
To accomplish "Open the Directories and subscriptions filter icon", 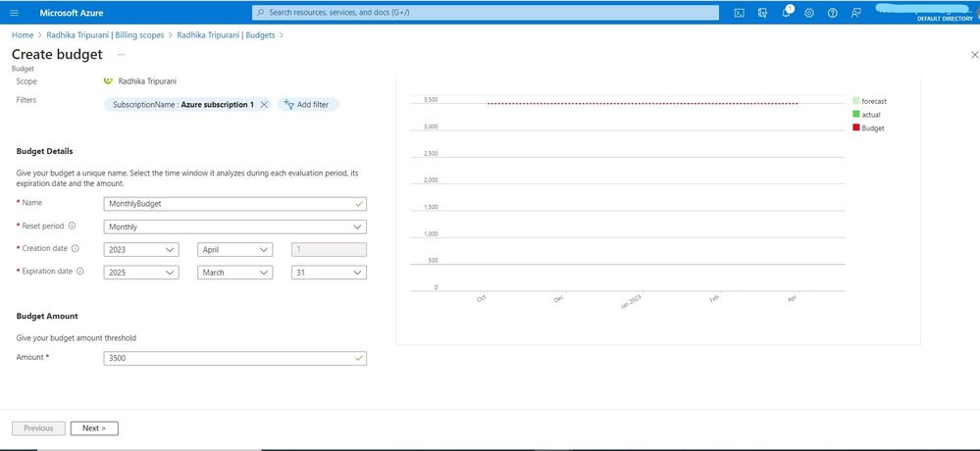I will [x=762, y=13].
